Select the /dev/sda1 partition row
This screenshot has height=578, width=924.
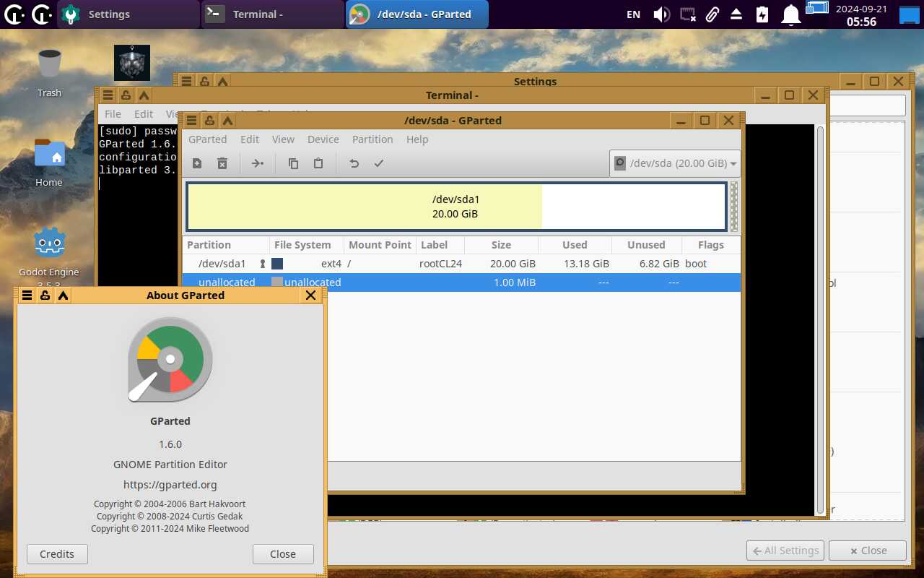[462, 264]
